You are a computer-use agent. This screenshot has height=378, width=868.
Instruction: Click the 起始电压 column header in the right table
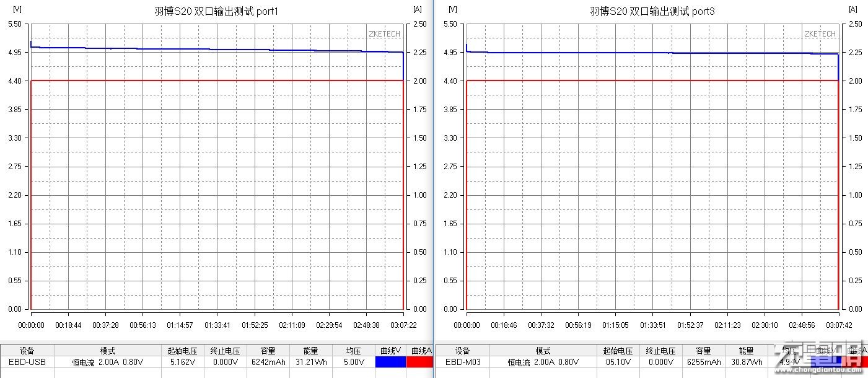618,350
